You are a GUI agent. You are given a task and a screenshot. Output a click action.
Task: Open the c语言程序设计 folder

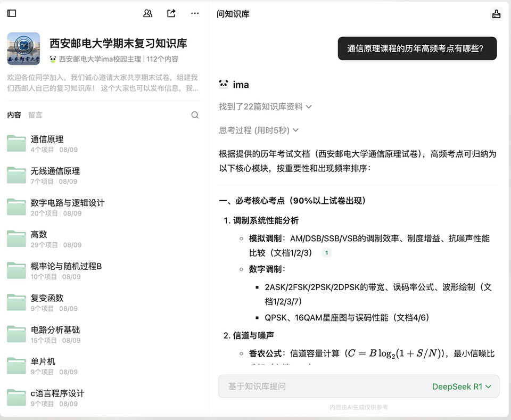click(x=57, y=393)
